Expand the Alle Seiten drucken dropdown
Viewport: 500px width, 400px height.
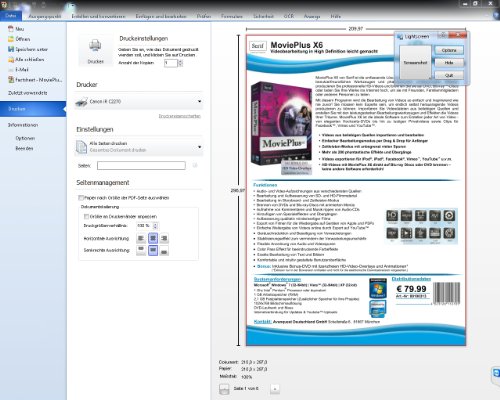[x=199, y=147]
